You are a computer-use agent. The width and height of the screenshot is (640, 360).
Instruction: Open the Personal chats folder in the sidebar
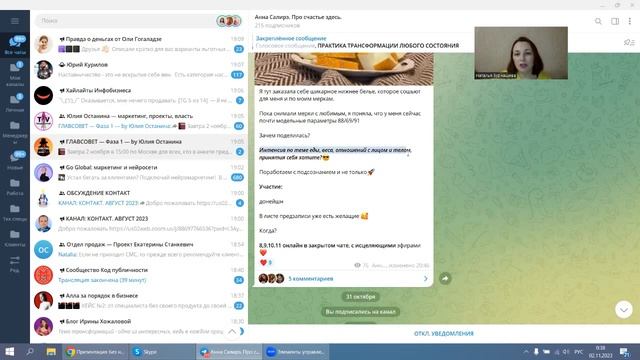tap(15, 103)
